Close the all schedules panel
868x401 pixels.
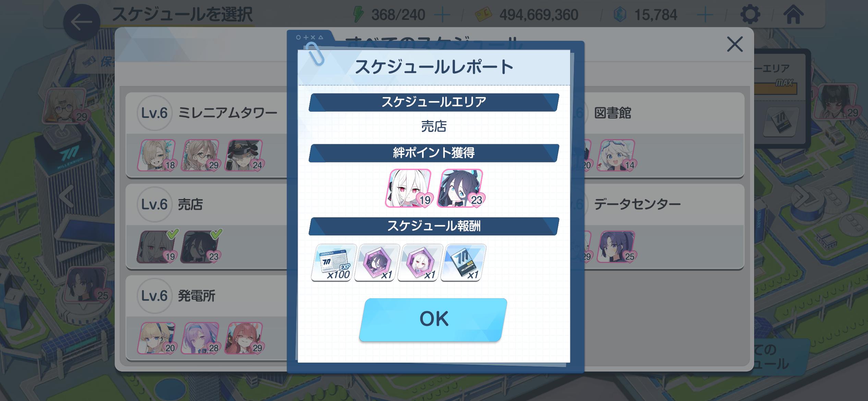point(735,45)
